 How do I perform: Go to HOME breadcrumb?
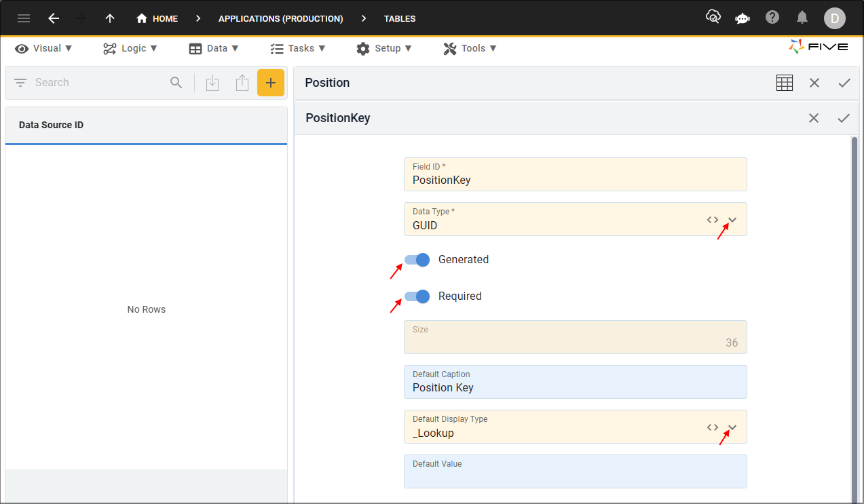[x=157, y=18]
